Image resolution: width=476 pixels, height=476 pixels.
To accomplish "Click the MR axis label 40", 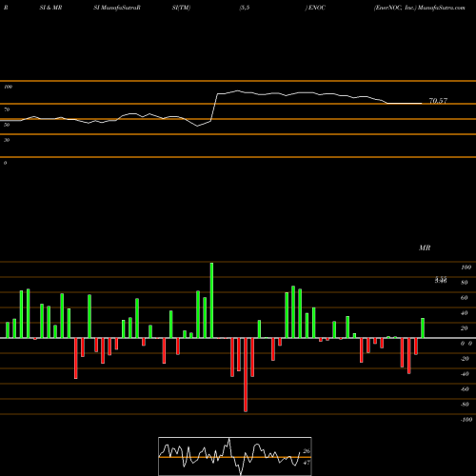I will (x=465, y=313).
